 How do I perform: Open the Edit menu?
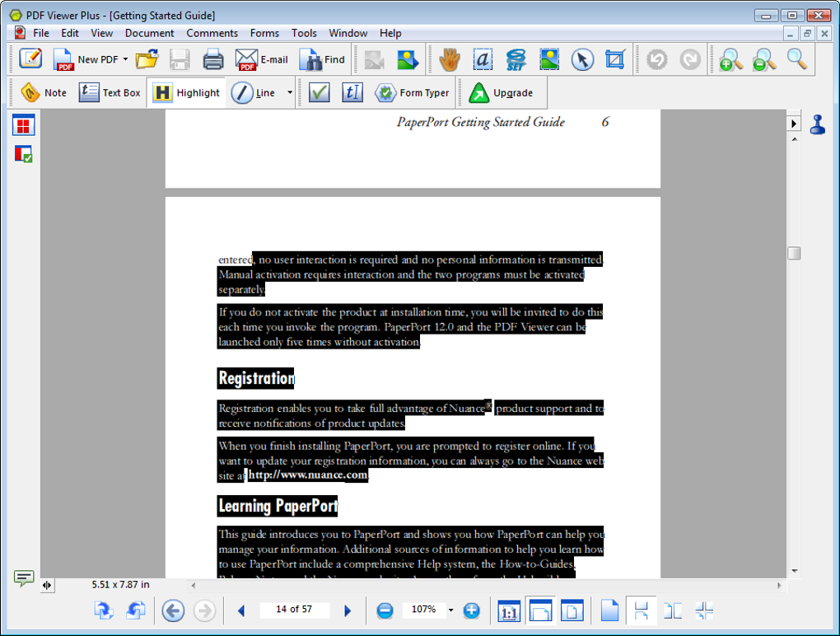click(x=70, y=33)
